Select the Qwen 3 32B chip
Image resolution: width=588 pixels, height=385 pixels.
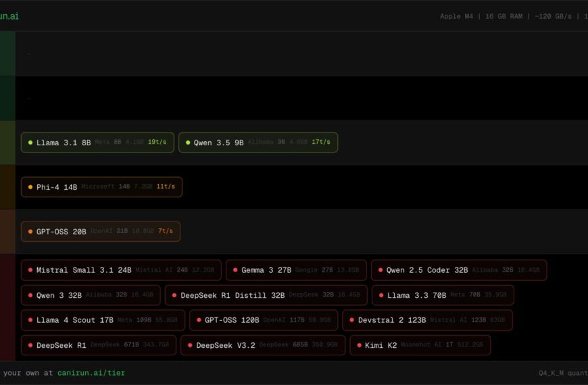tap(91, 295)
